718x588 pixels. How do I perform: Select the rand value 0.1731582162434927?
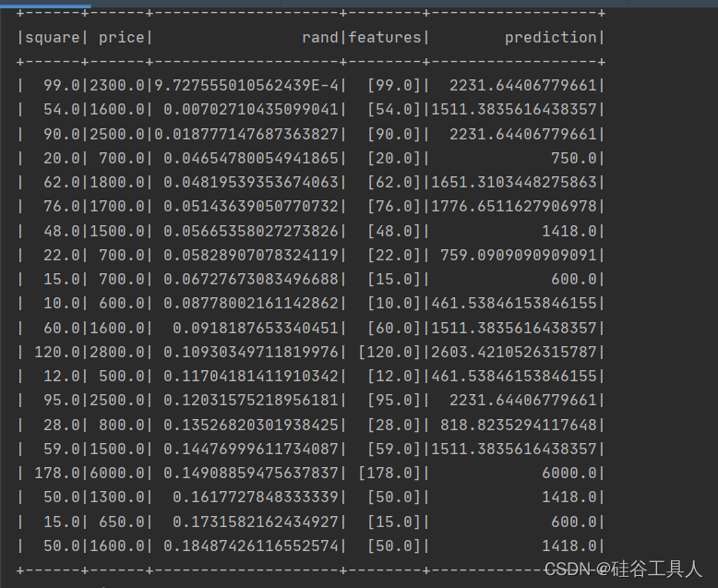point(256,522)
